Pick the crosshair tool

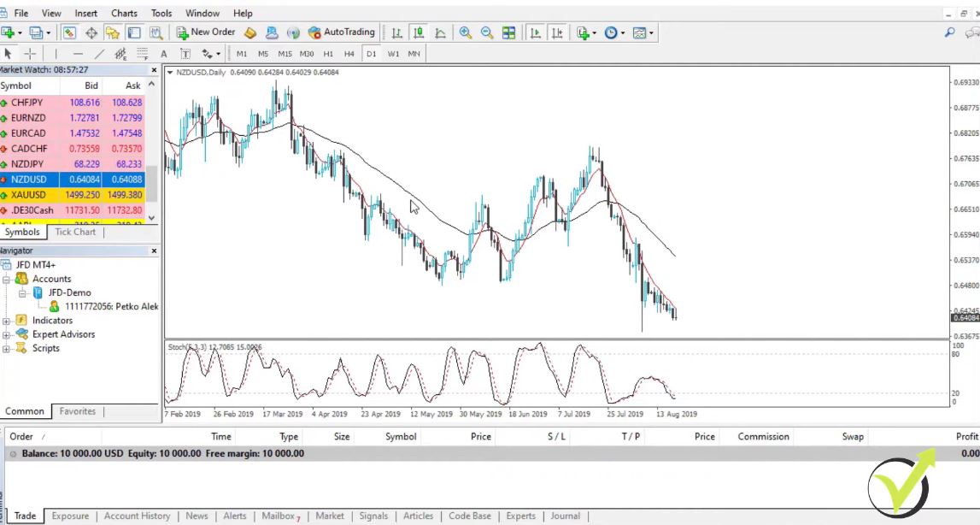tap(30, 53)
